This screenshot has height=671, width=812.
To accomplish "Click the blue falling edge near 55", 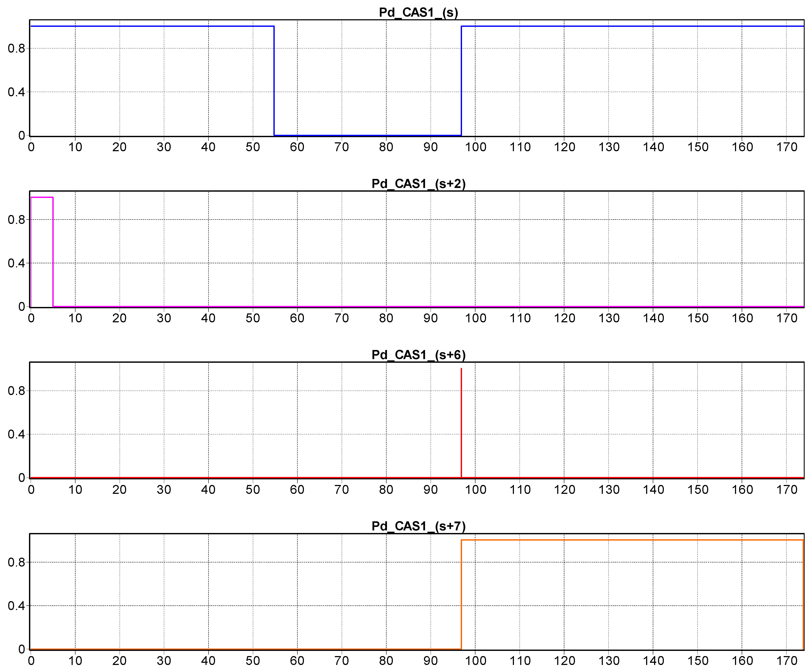I will (274, 81).
